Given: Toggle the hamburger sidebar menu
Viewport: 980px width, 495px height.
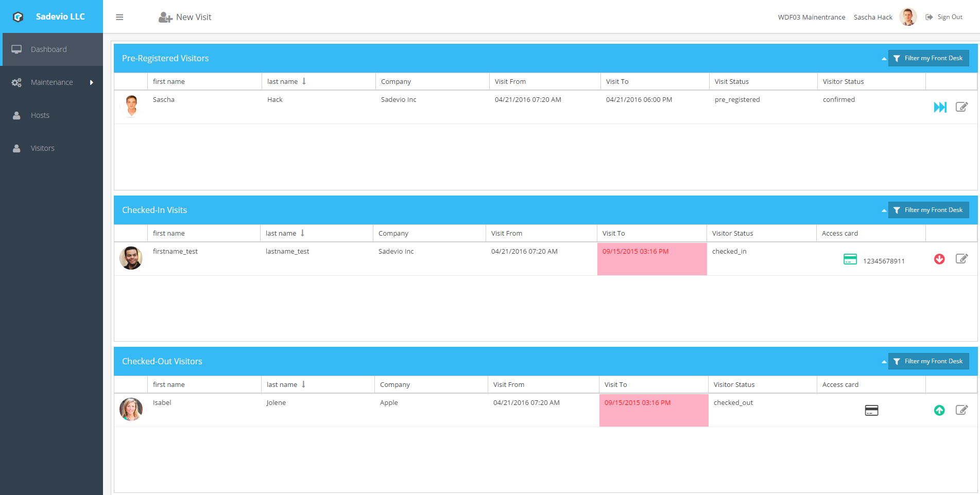Looking at the screenshot, I should point(119,17).
